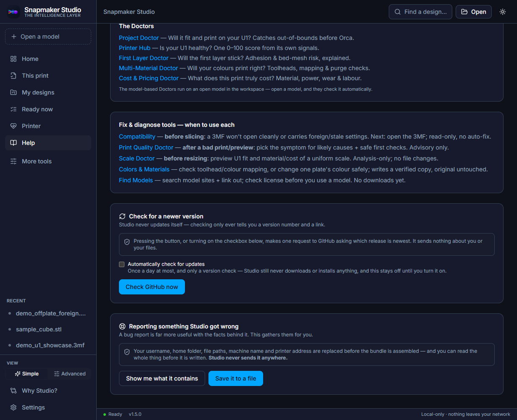Click the Ready status text
This screenshot has width=517, height=420.
pyautogui.click(x=115, y=414)
